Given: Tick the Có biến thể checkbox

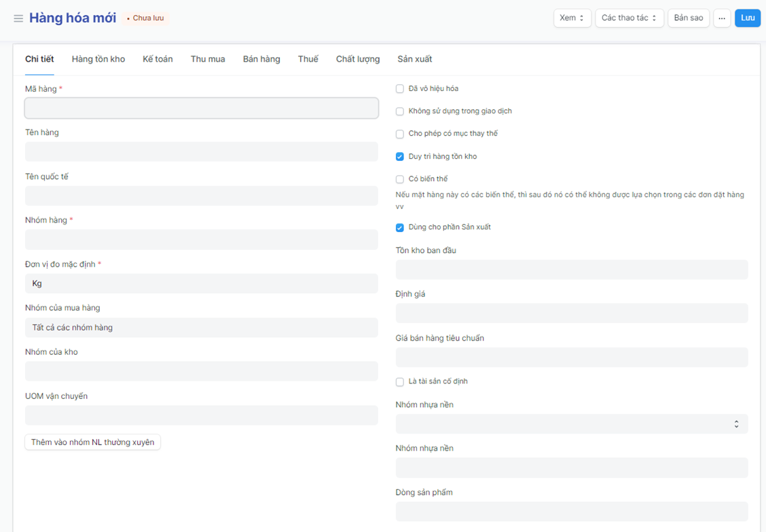Looking at the screenshot, I should coord(400,179).
